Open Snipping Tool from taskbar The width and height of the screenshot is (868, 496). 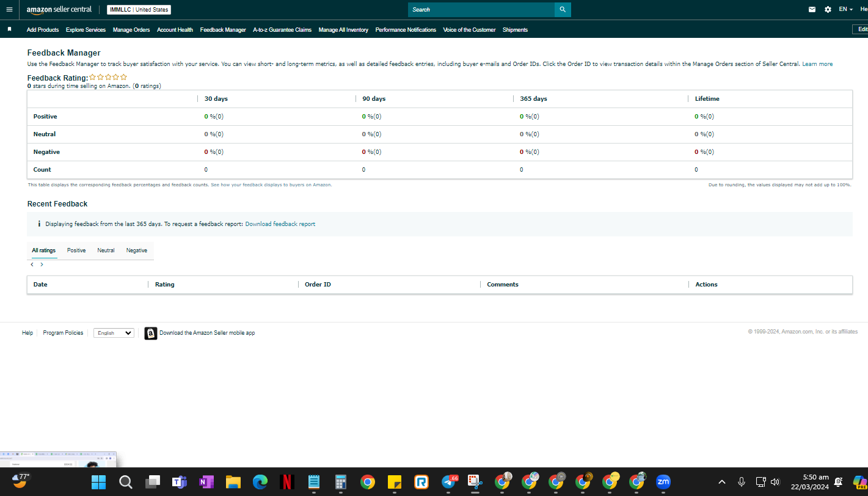[475, 482]
